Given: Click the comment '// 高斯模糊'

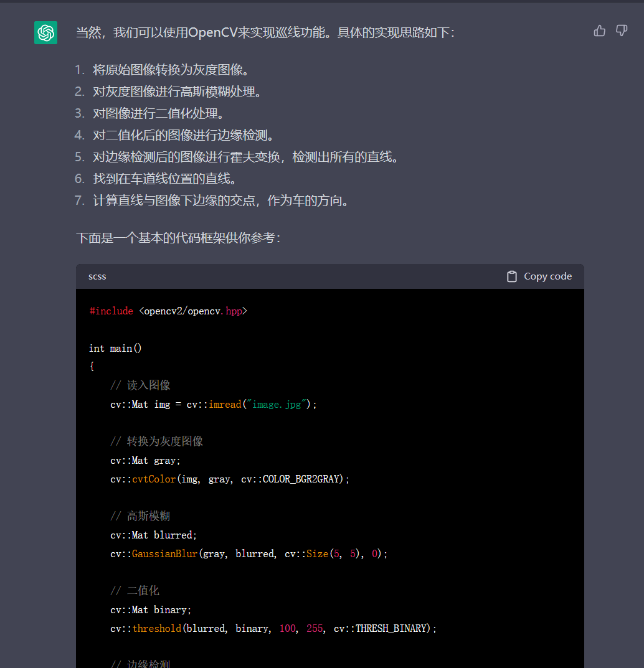Looking at the screenshot, I should (x=140, y=516).
